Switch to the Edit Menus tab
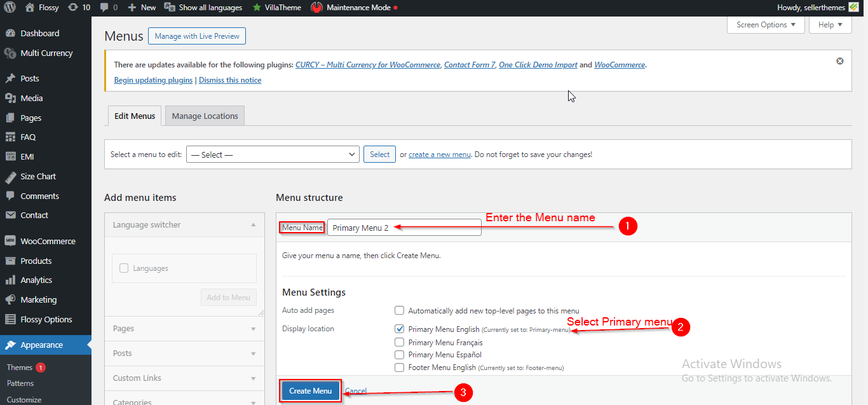The image size is (868, 405). coord(135,116)
